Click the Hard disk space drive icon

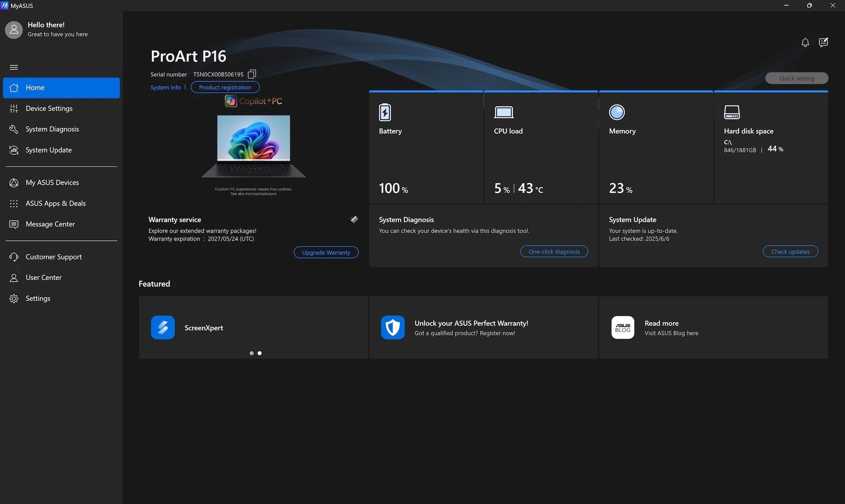pyautogui.click(x=731, y=112)
